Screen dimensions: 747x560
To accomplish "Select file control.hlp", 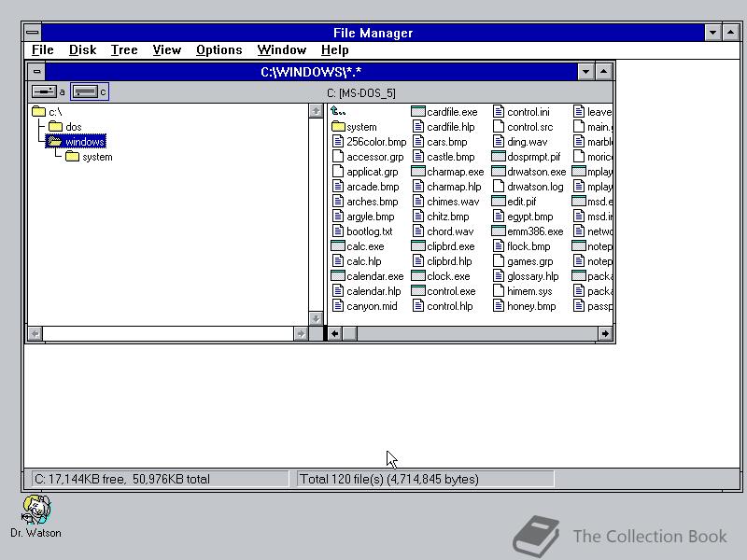I will pos(443,306).
